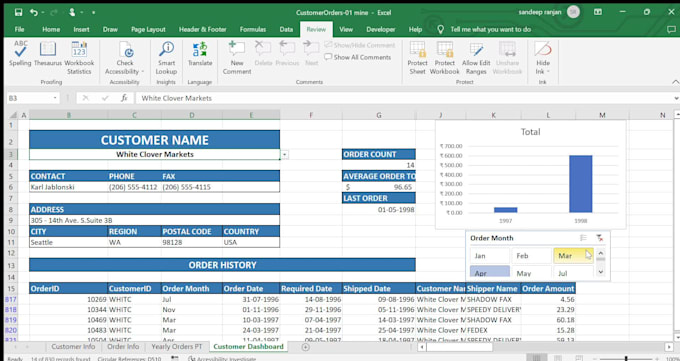680x361 pixels.
Task: Switch to the Insert tab
Action: (x=82, y=30)
